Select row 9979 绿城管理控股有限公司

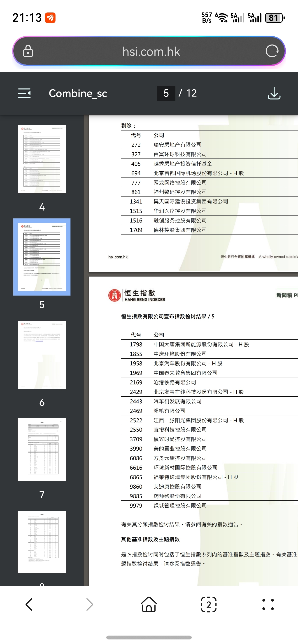[x=210, y=506]
